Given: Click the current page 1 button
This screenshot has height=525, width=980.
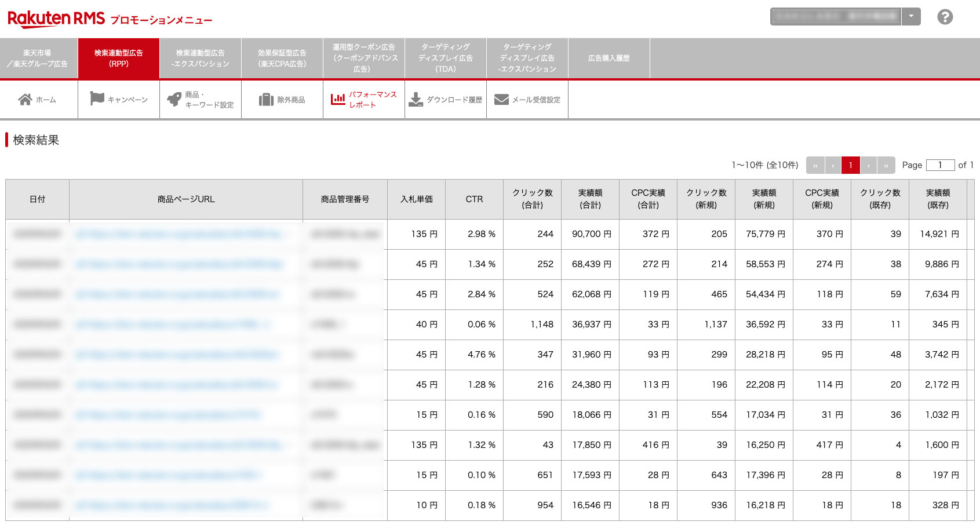Looking at the screenshot, I should pyautogui.click(x=850, y=165).
